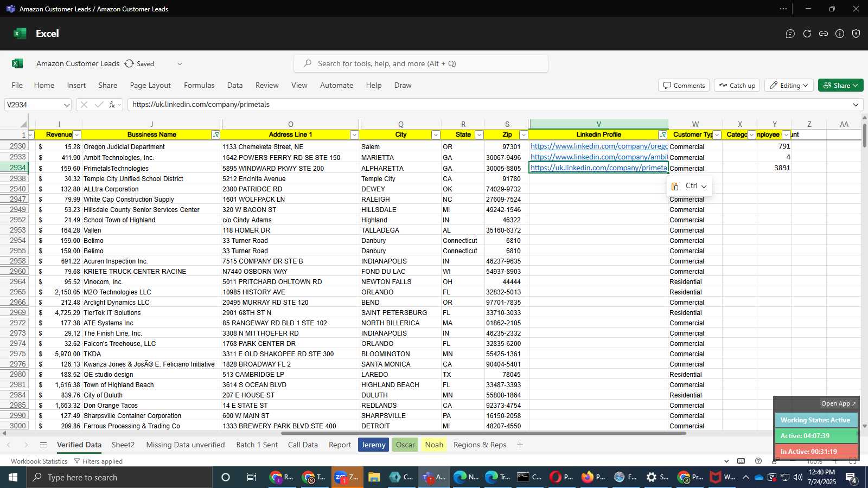Open the Automate ribbon tab
Image resolution: width=868 pixels, height=488 pixels.
coord(336,86)
